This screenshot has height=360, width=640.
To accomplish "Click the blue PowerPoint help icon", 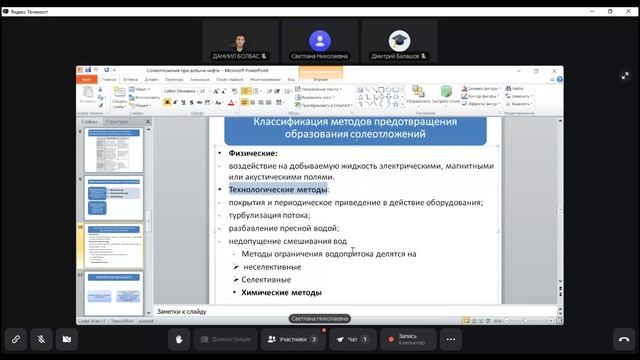I will tap(560, 79).
